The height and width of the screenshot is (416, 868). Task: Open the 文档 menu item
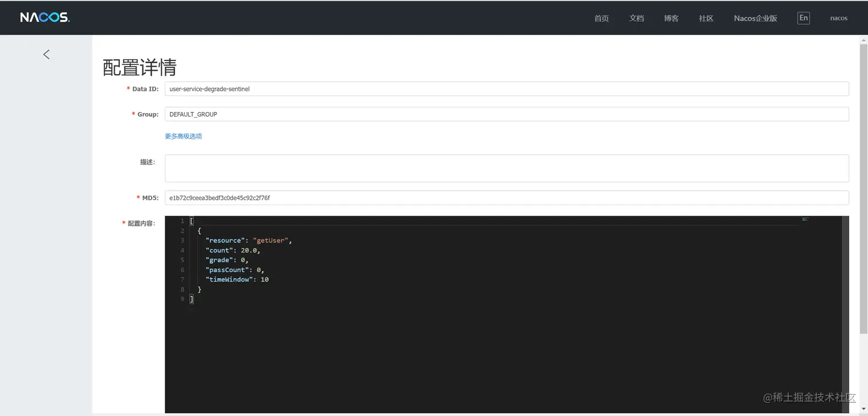point(636,18)
